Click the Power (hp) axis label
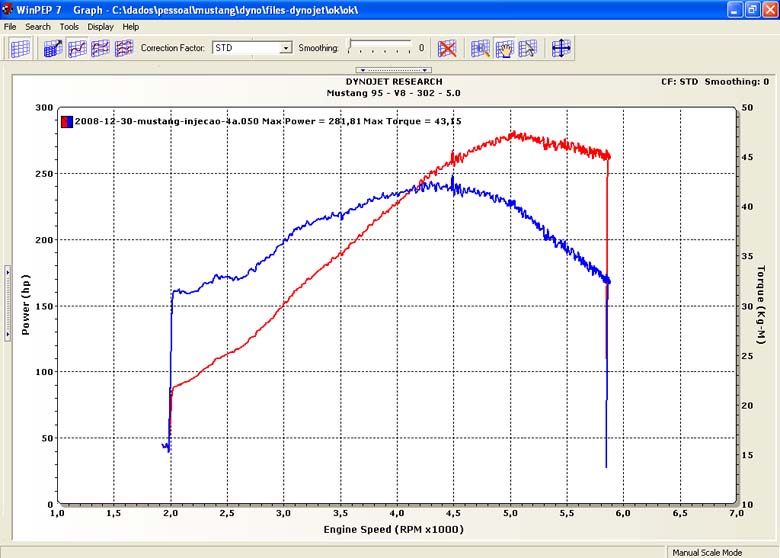This screenshot has height=558, width=780. (x=26, y=304)
